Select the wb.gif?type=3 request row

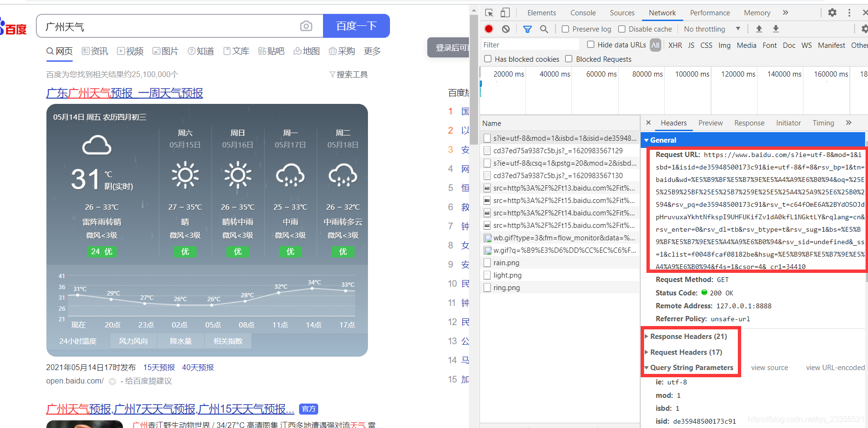click(x=560, y=238)
